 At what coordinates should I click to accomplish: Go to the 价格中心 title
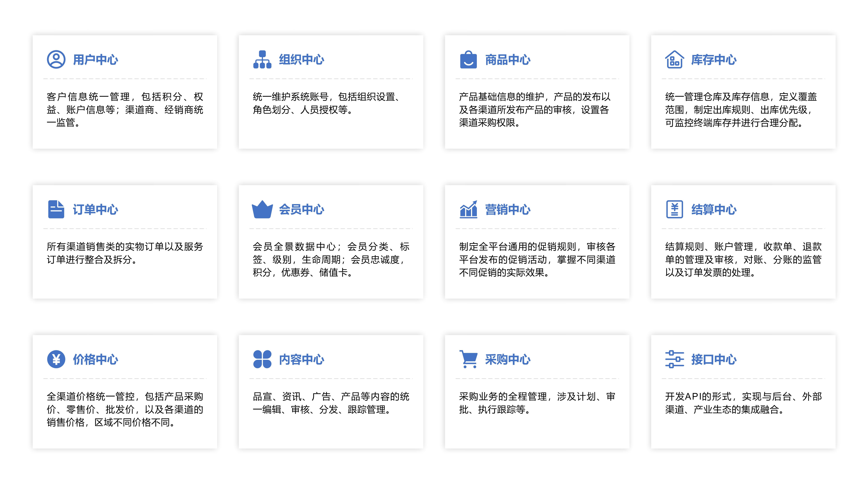point(95,360)
